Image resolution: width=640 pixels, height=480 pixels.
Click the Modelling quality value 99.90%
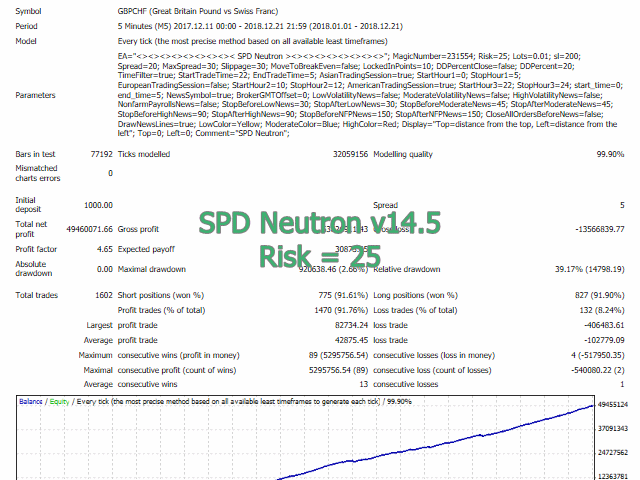click(610, 154)
